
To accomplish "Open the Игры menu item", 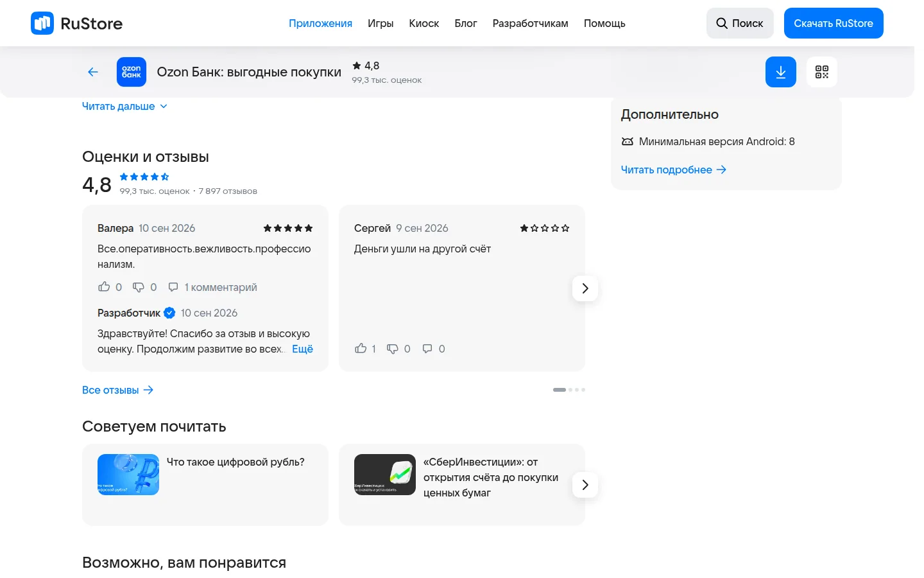I will 381,23.
